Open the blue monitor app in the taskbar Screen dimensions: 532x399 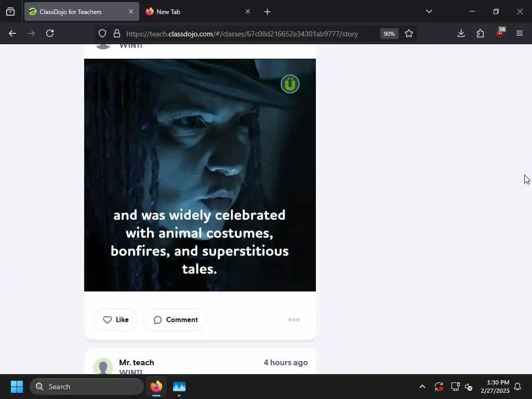pyautogui.click(x=179, y=387)
